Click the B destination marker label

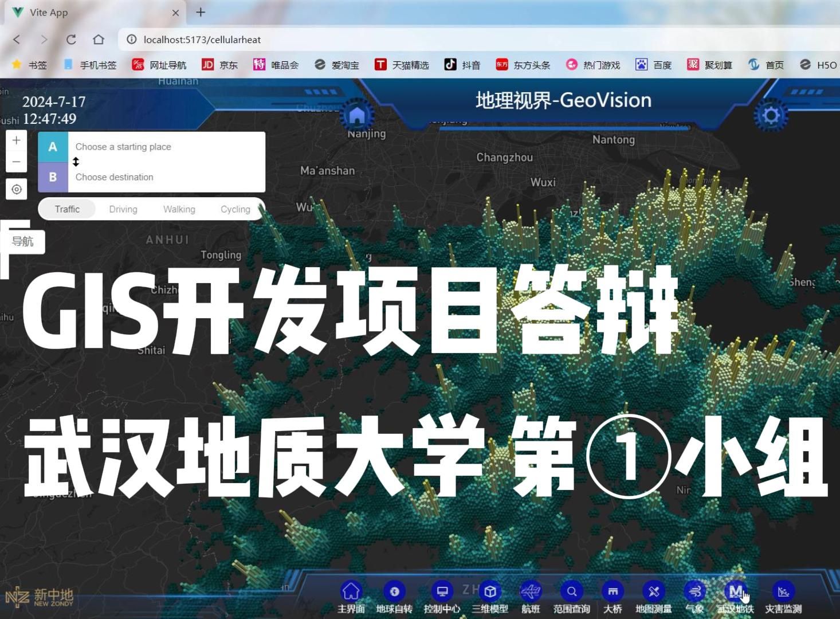click(x=53, y=177)
